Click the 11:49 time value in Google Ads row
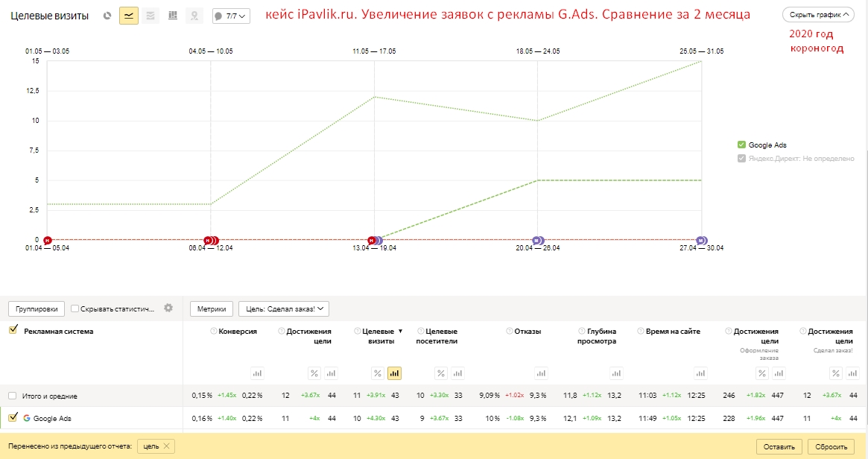The height and width of the screenshot is (459, 868). 647,418
